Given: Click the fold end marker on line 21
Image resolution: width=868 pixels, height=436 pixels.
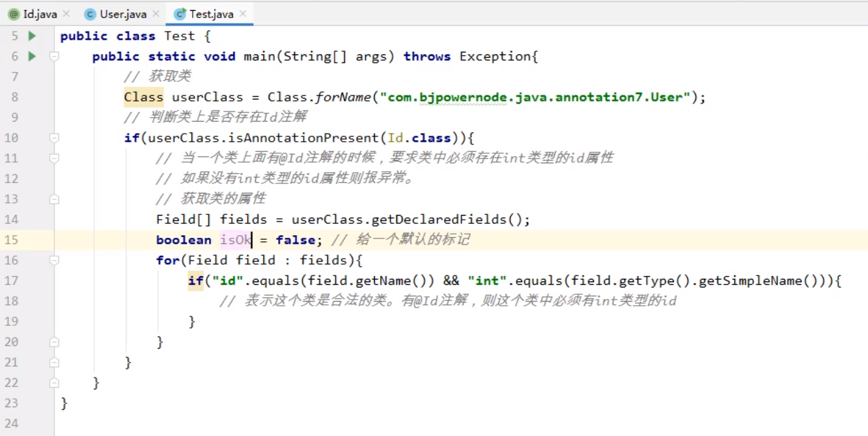Looking at the screenshot, I should coord(54,362).
